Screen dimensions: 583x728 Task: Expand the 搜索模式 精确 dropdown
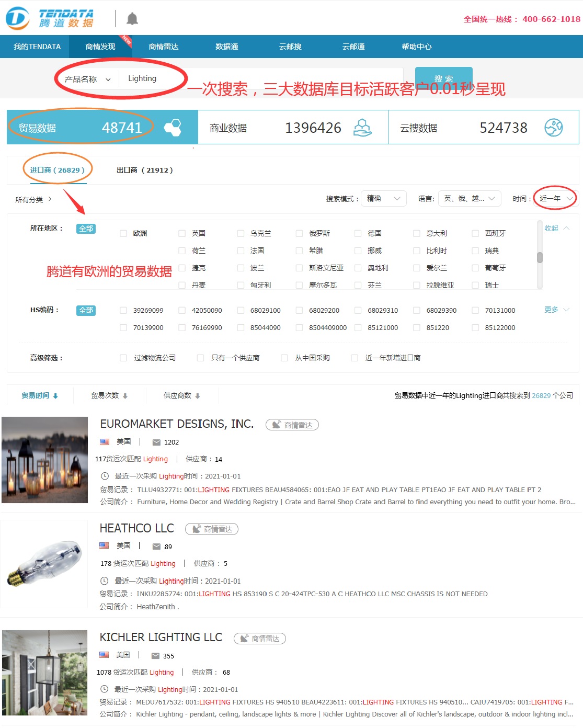coord(383,199)
